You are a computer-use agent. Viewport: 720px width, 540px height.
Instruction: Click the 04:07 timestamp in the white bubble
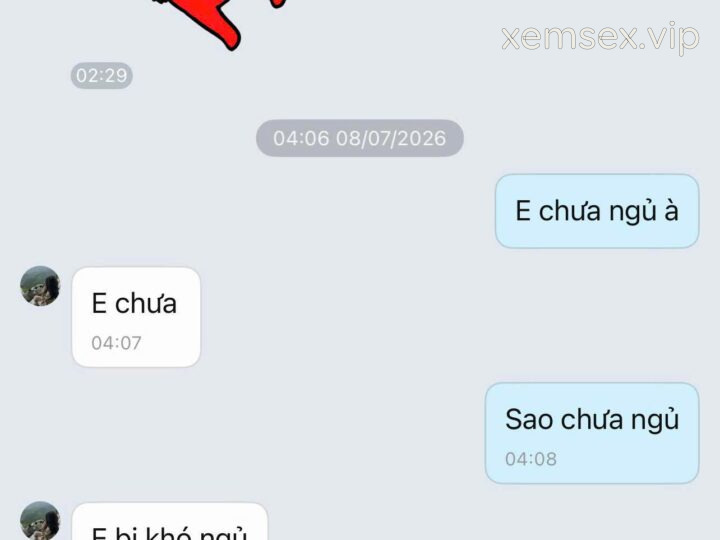point(116,343)
